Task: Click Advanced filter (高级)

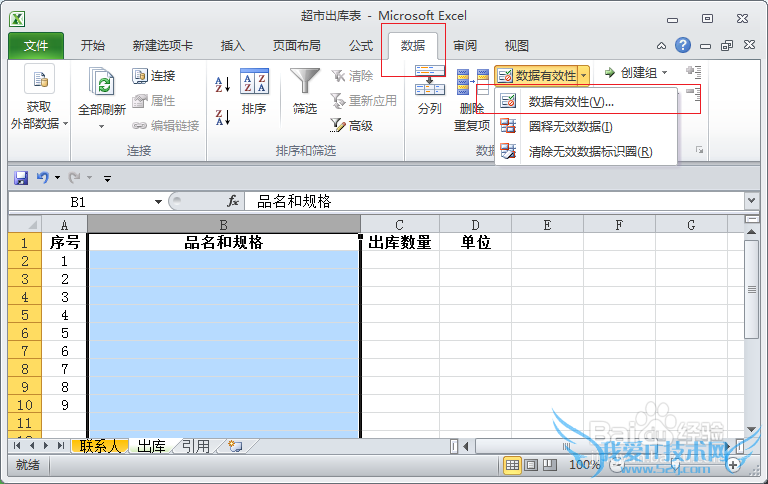Action: (352, 126)
